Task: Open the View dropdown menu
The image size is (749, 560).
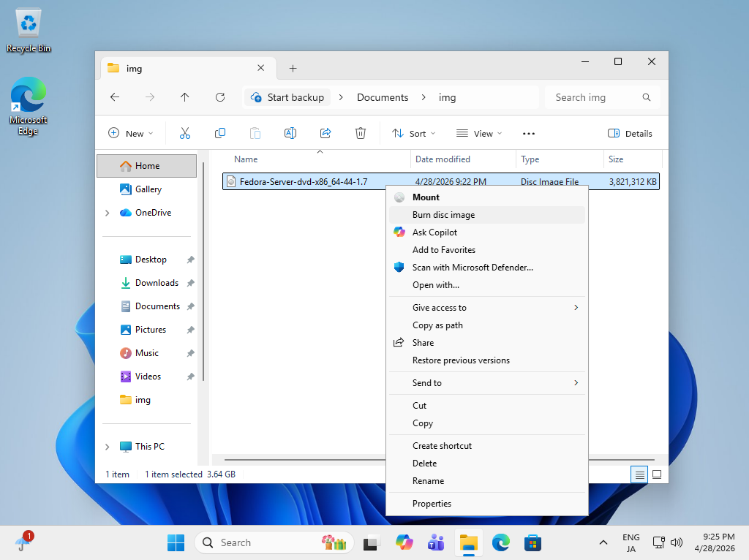Action: click(x=479, y=133)
